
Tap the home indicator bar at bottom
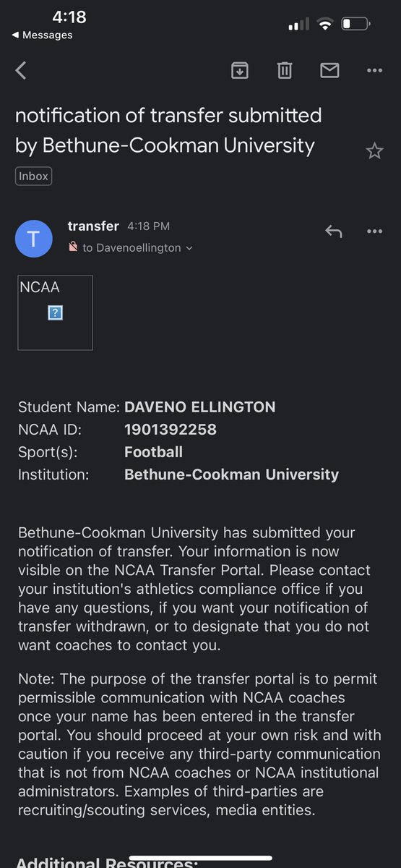(200, 858)
